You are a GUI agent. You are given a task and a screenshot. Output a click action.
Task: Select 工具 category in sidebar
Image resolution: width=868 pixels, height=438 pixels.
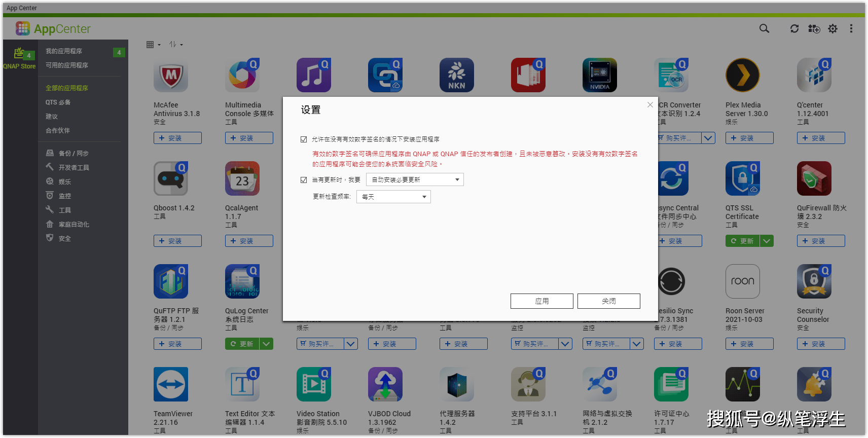[x=64, y=210]
